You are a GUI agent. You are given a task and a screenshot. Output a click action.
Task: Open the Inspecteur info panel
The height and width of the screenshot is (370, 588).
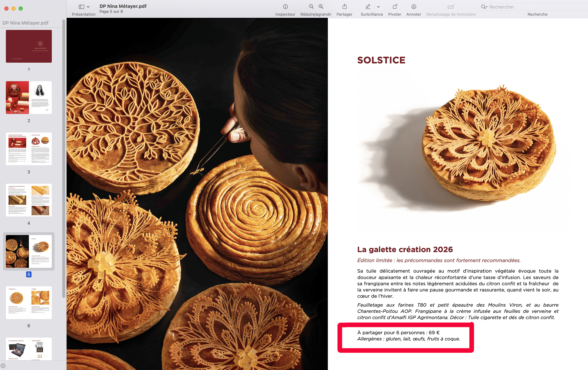pyautogui.click(x=285, y=7)
